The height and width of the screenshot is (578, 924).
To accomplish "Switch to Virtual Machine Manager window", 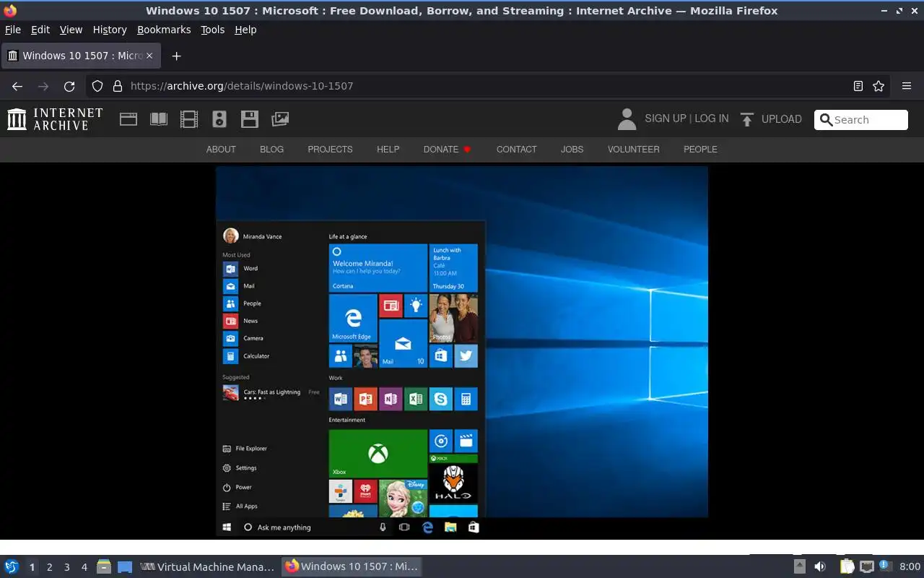I will pos(207,566).
